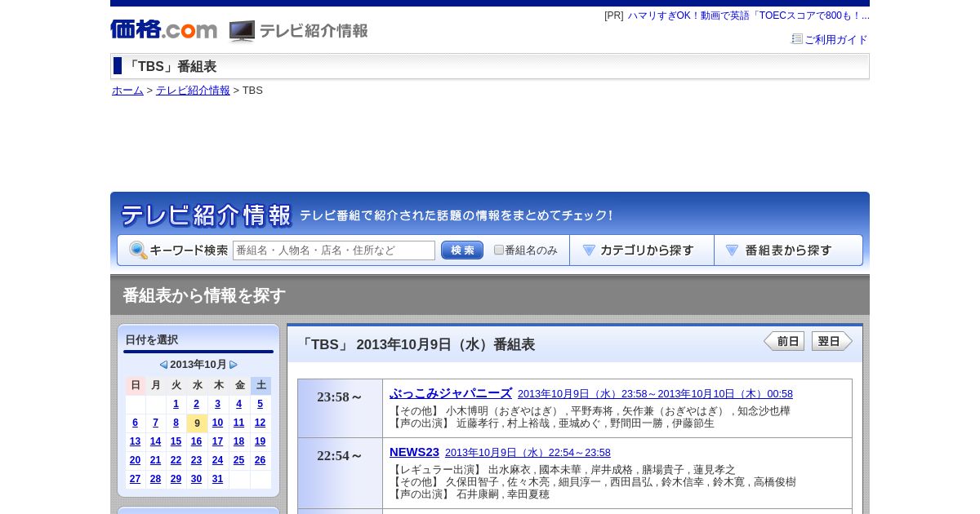Select October 1 in calendar

click(176, 404)
